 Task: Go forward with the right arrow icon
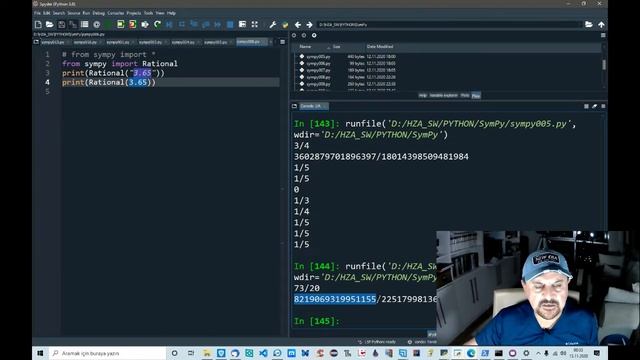coord(309,24)
